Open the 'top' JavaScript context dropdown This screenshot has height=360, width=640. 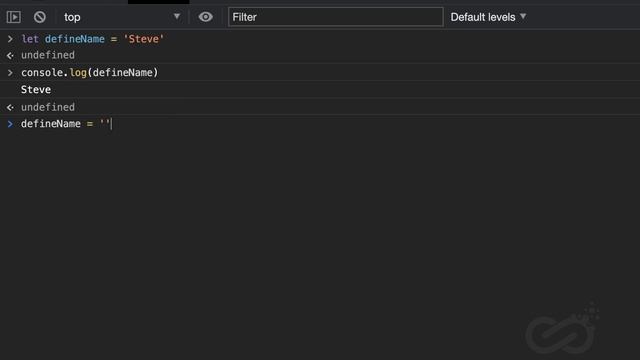click(122, 17)
